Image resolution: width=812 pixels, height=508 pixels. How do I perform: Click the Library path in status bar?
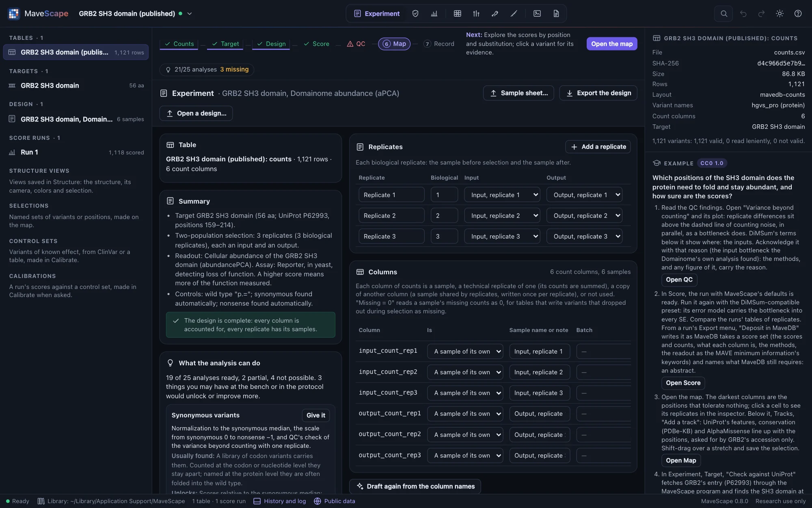[111, 501]
